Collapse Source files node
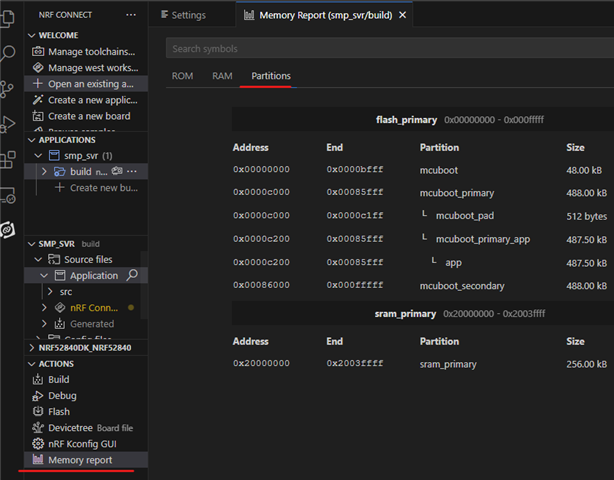The height and width of the screenshot is (480, 614). [38, 259]
